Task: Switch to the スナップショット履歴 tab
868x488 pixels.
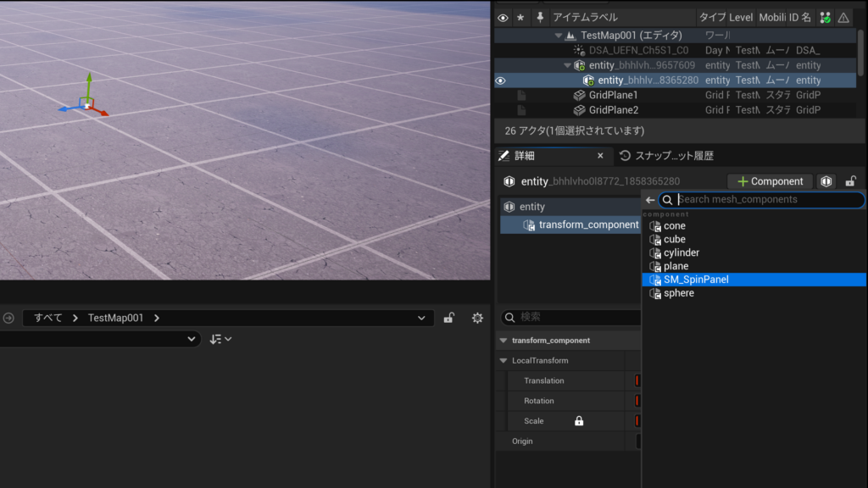Action: click(x=673, y=156)
